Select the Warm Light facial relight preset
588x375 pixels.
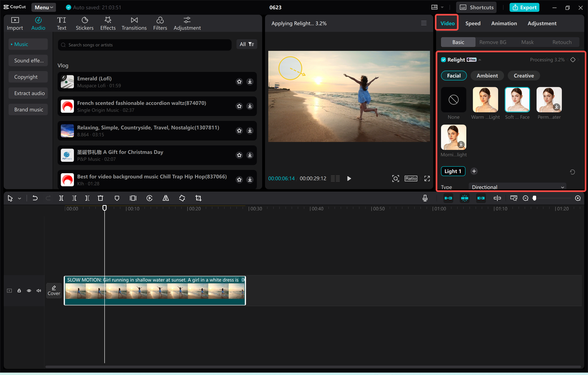point(485,99)
